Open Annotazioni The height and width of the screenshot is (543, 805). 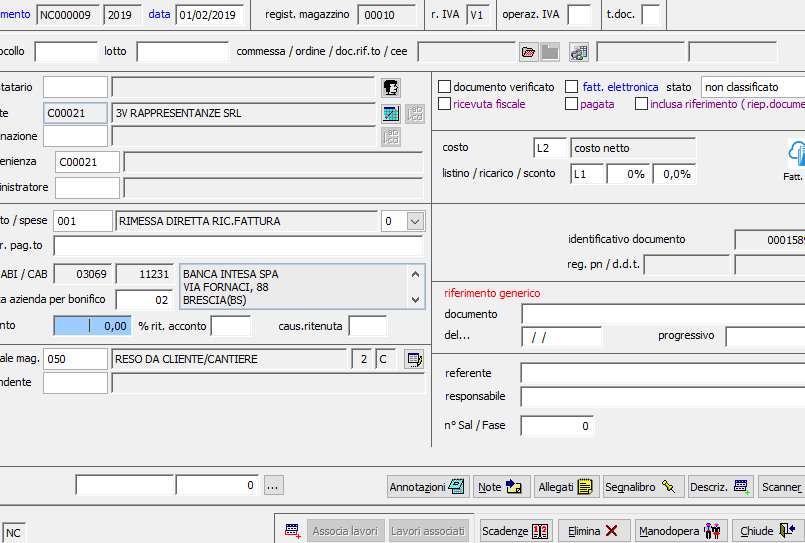tap(428, 487)
